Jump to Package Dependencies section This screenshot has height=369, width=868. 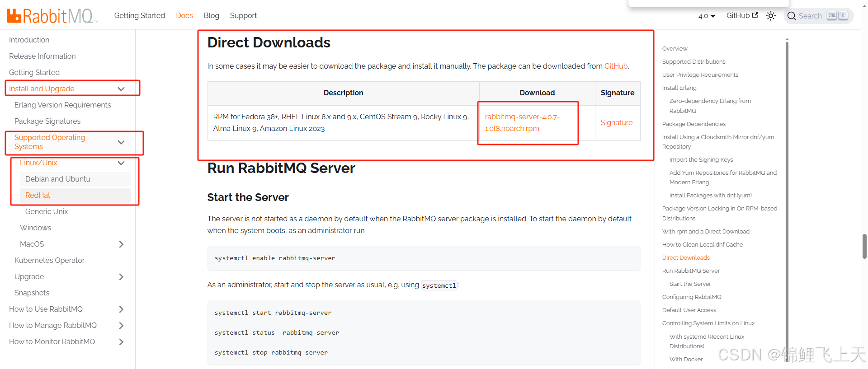694,124
